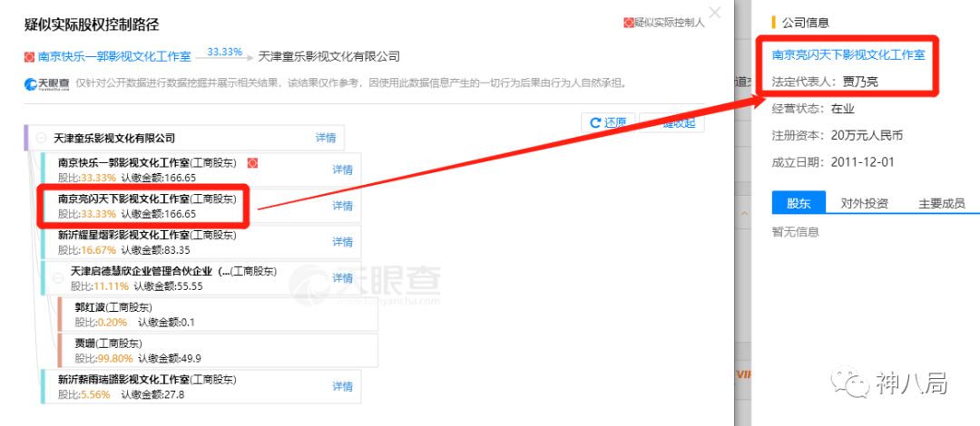Collapse 天津启德慧欣企业管理合伙企业 node

pos(57,278)
